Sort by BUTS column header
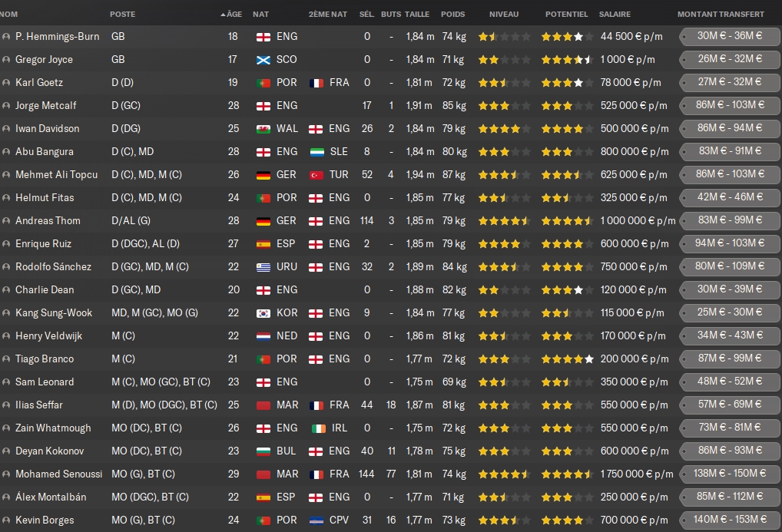This screenshot has width=782, height=532. click(391, 14)
